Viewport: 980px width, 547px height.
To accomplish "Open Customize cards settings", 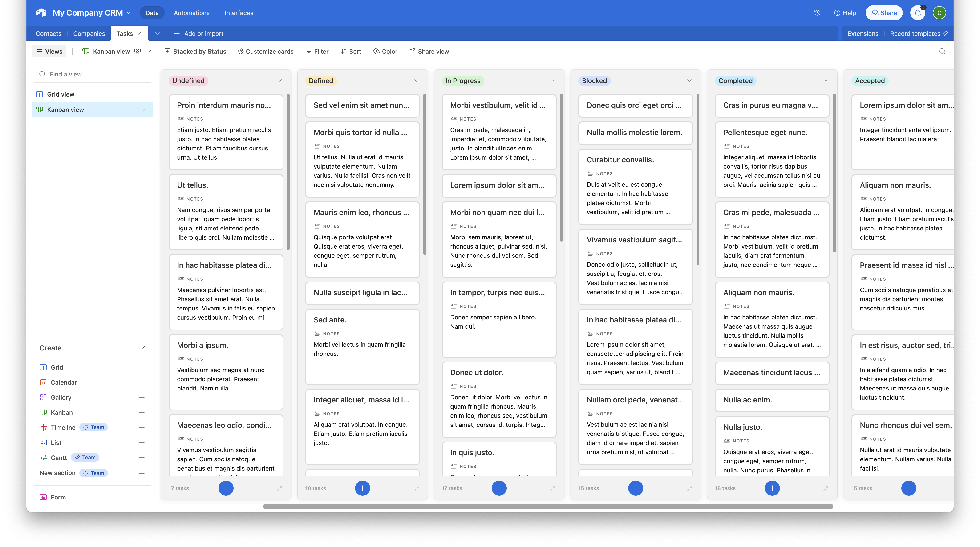I will click(x=265, y=51).
